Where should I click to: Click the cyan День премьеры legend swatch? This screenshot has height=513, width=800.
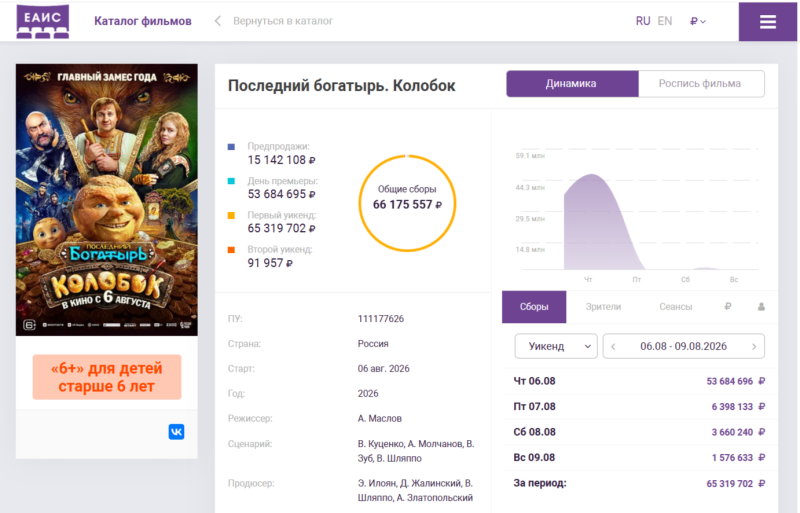tap(231, 181)
